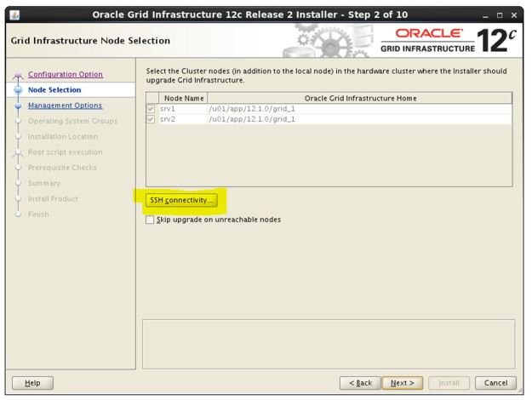Enable Skip upgrade on unreachable nodes
Image resolution: width=532 pixels, height=400 pixels.
pos(152,219)
